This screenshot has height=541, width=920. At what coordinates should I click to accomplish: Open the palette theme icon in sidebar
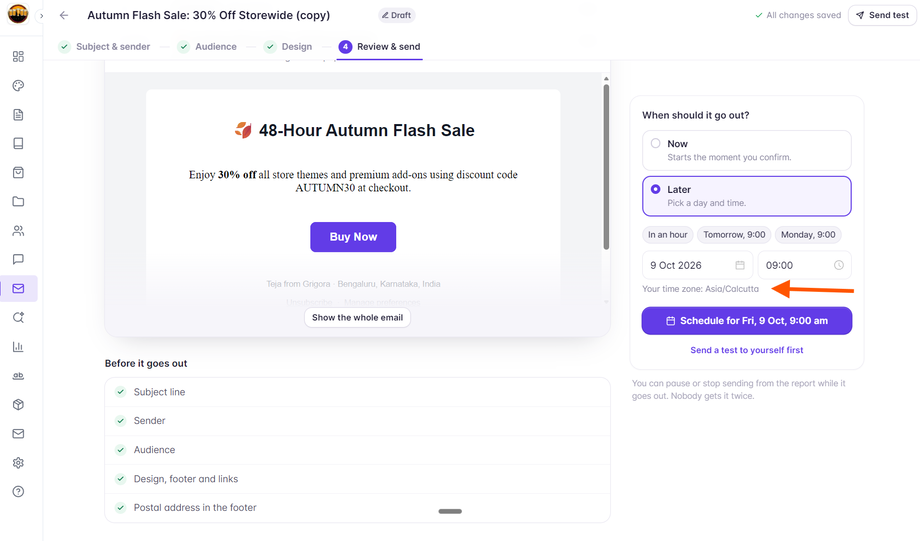pyautogui.click(x=18, y=86)
